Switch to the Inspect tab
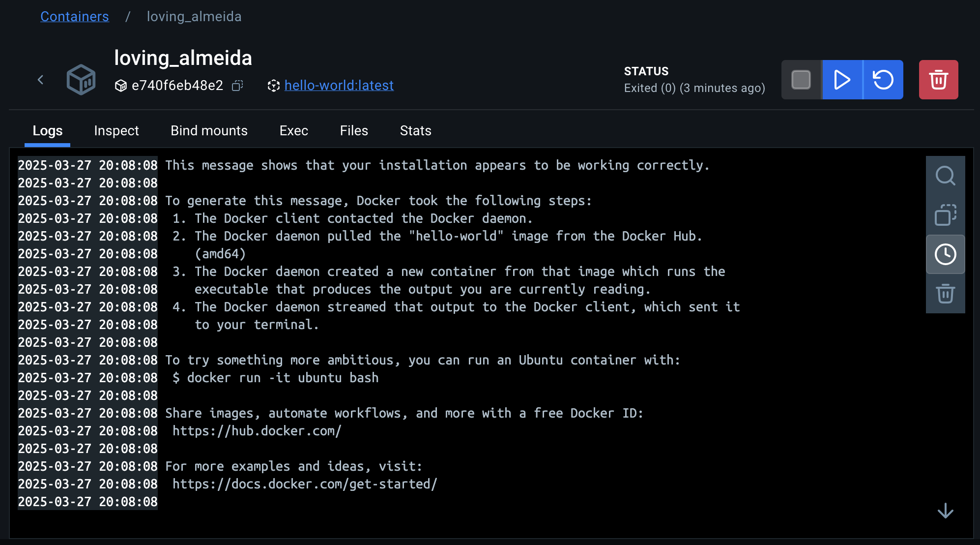 click(x=116, y=131)
